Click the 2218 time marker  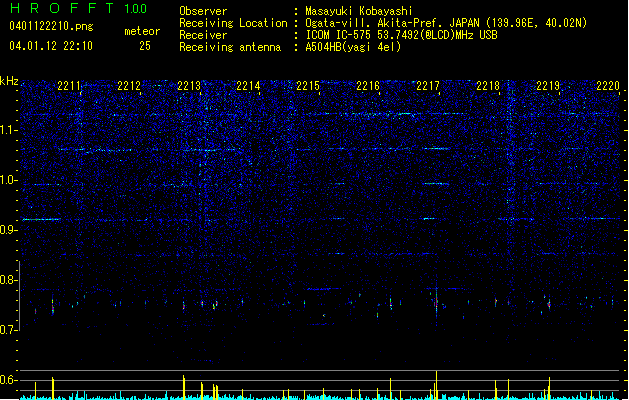(x=488, y=86)
